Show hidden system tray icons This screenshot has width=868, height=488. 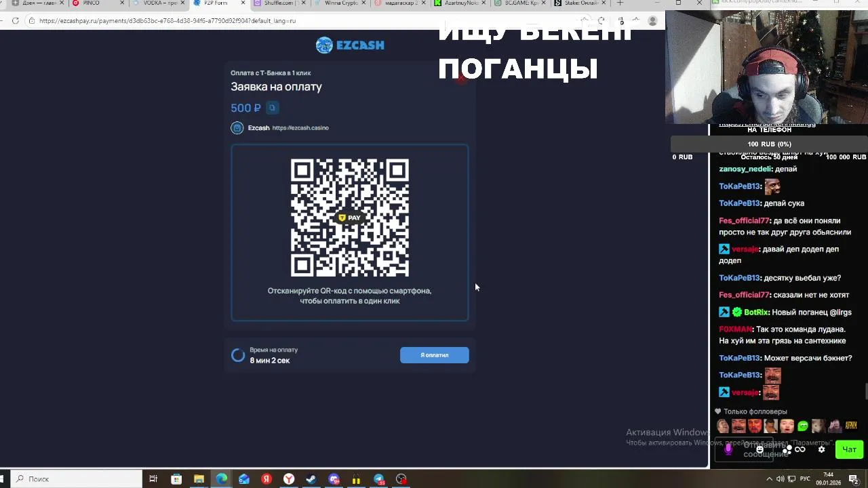pyautogui.click(x=769, y=479)
